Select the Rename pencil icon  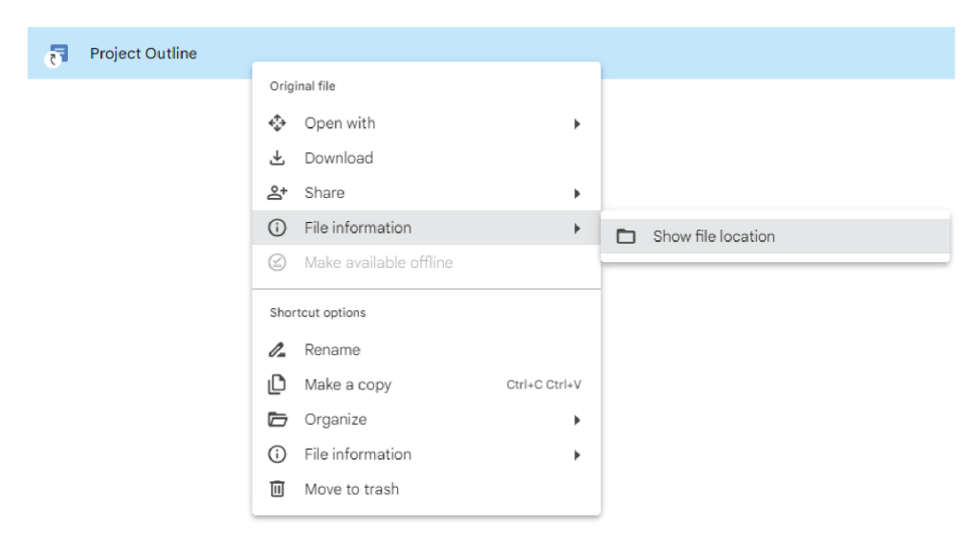[277, 349]
